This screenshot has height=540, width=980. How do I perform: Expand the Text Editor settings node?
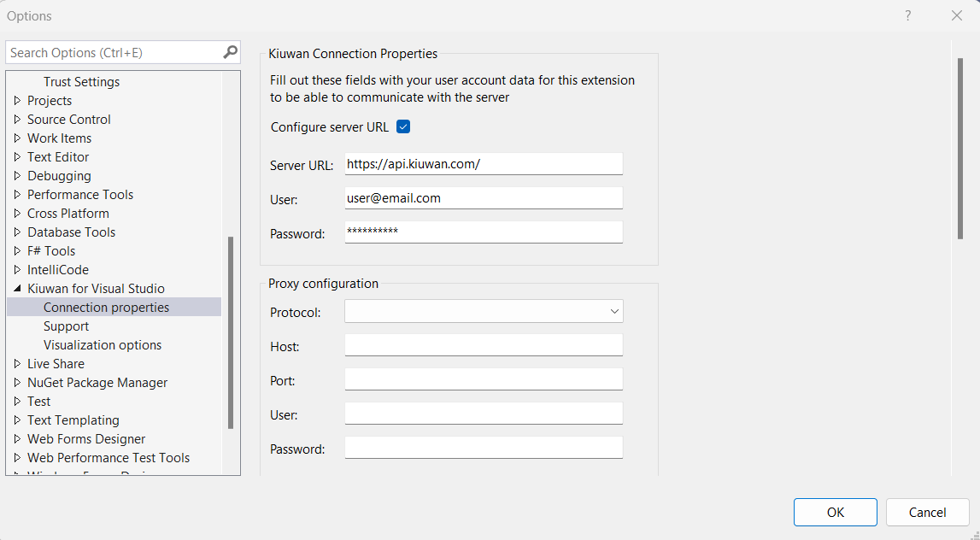17,156
